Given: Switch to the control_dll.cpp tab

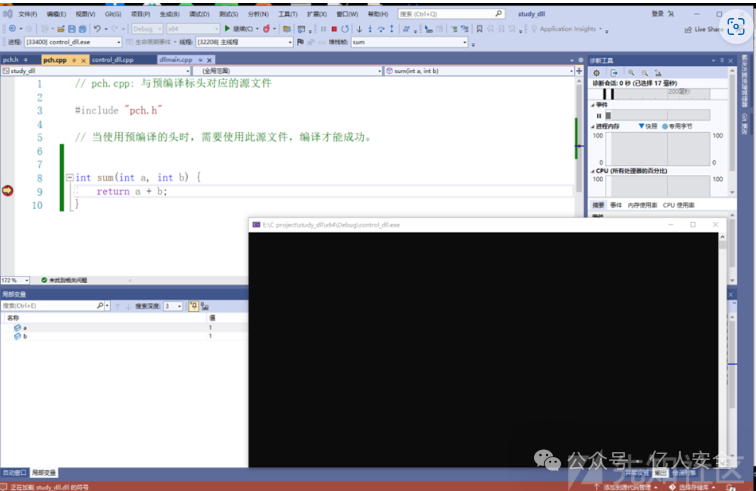Looking at the screenshot, I should [x=112, y=60].
